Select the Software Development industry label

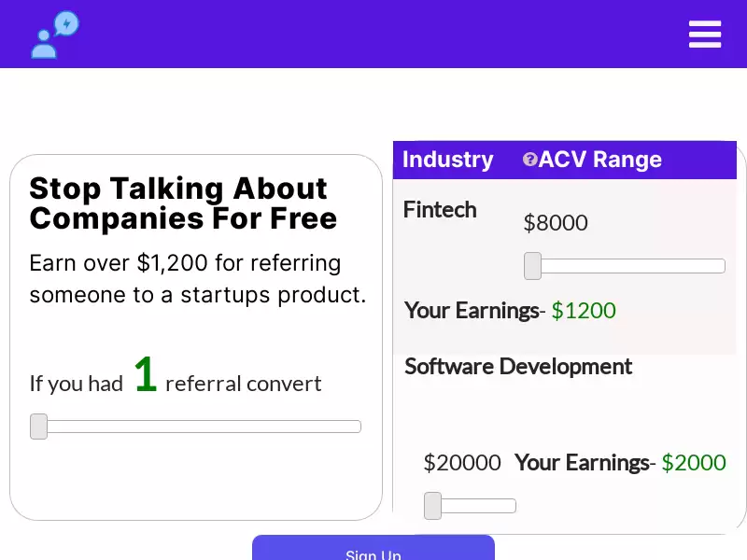click(518, 367)
